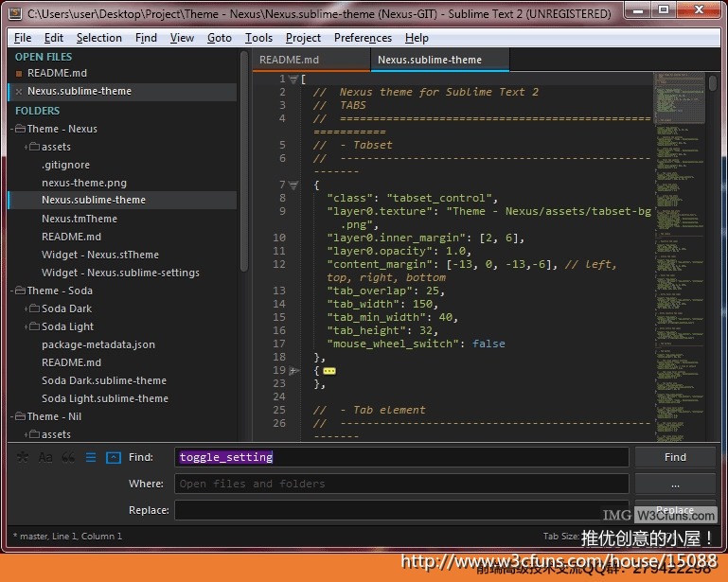Click the FOLDERS sidebar heading
The image size is (728, 582).
tap(37, 111)
